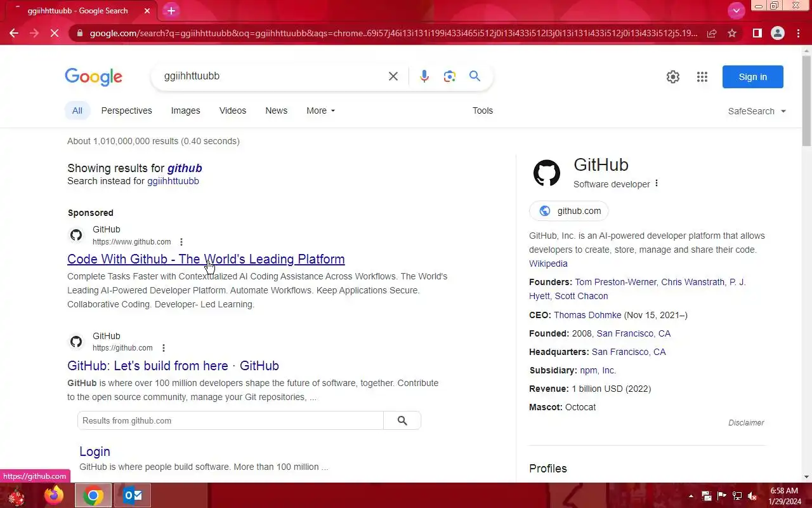Switch to Perspectives tab

pyautogui.click(x=127, y=110)
